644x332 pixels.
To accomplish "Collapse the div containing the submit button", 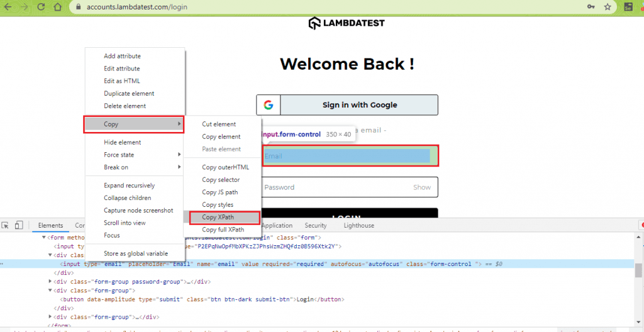I will [x=50, y=290].
